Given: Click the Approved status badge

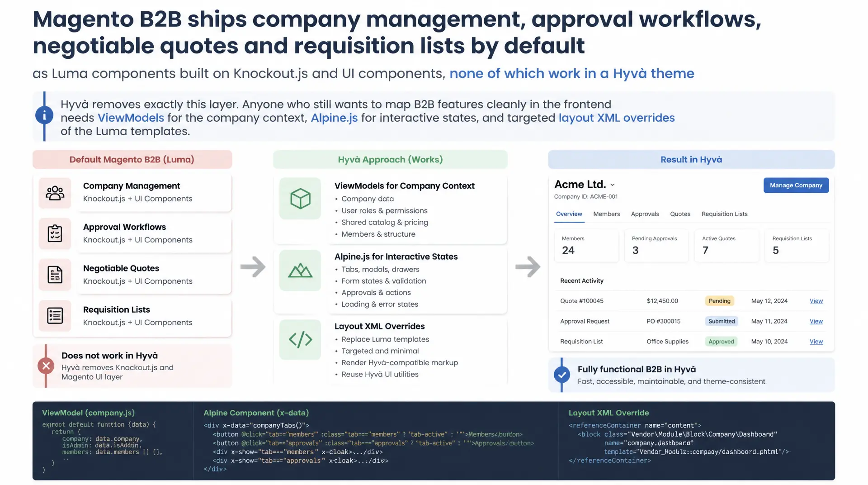Looking at the screenshot, I should coord(721,342).
